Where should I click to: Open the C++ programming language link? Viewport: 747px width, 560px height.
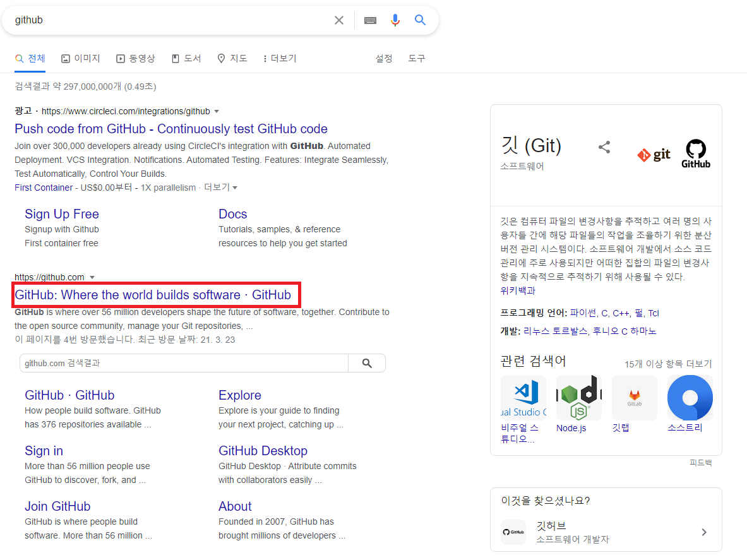point(621,313)
